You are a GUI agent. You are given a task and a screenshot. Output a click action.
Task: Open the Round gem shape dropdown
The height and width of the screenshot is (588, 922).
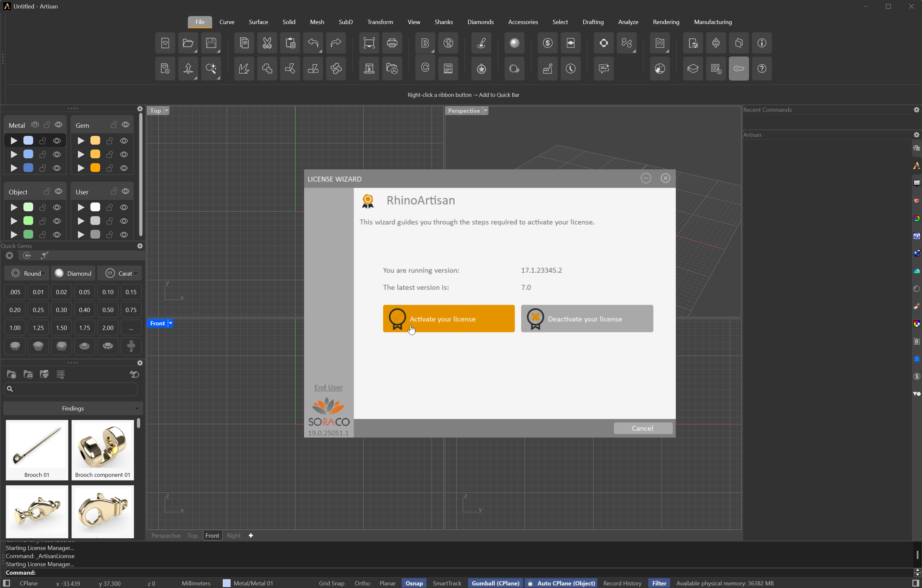(27, 273)
